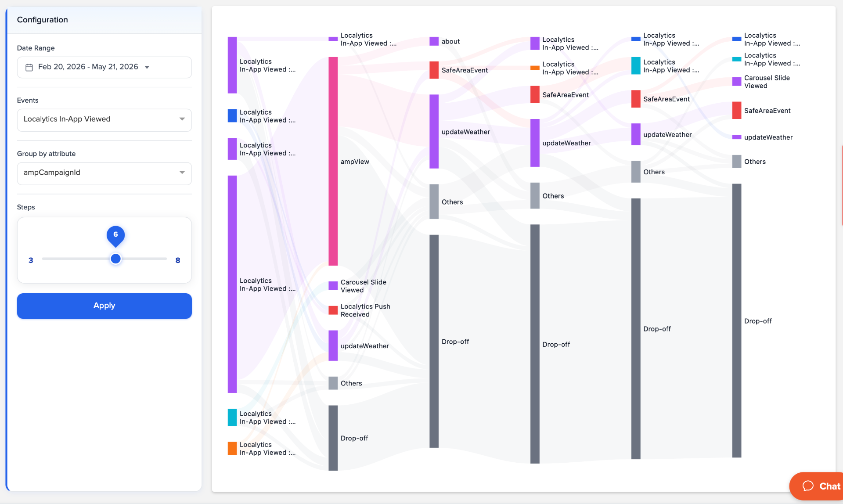Click Others node in fourth column
Screen dimensions: 843x504
click(x=535, y=195)
